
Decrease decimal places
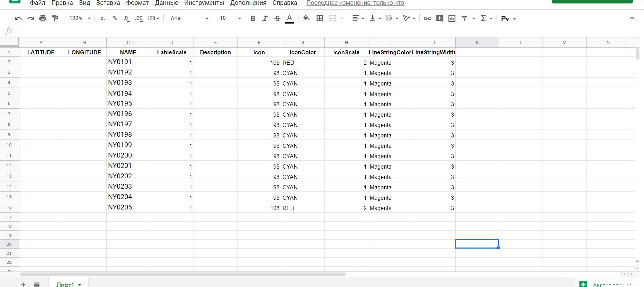(x=127, y=18)
